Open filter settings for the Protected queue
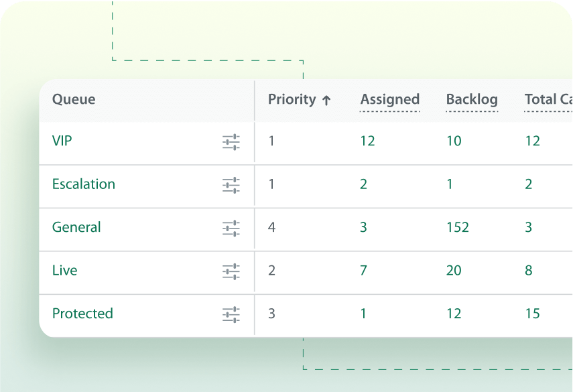The height and width of the screenshot is (392, 573). click(231, 314)
